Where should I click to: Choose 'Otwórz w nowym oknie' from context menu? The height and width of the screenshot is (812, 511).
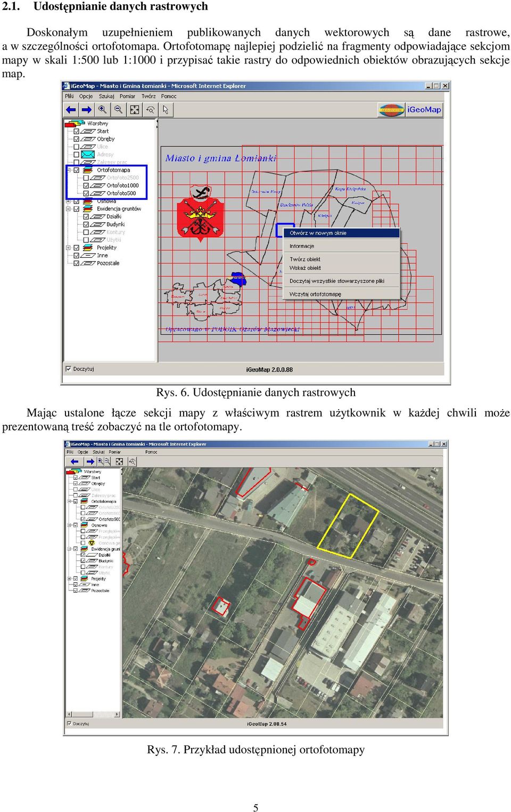coord(341,233)
